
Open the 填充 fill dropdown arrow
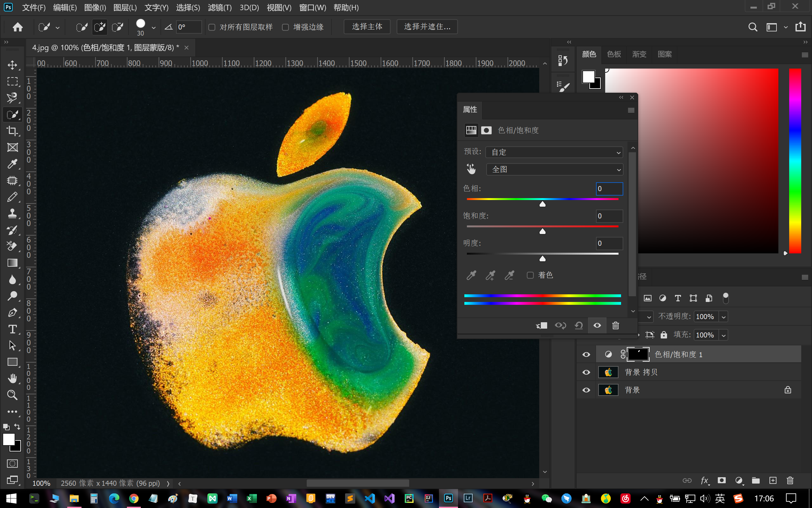[724, 335]
